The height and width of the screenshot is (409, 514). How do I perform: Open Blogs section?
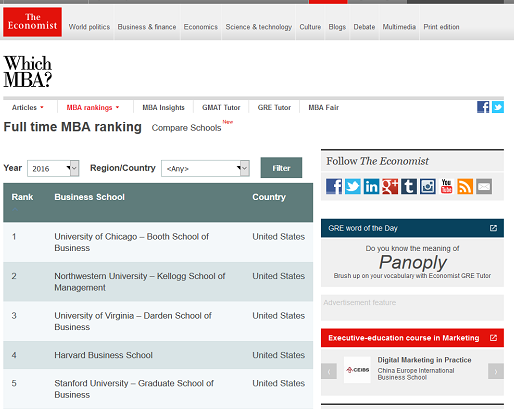click(337, 27)
